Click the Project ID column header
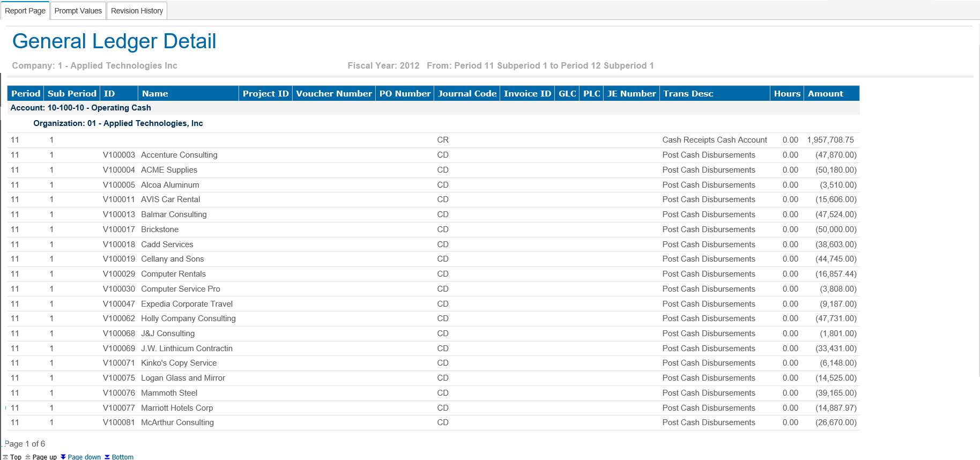 click(x=265, y=93)
